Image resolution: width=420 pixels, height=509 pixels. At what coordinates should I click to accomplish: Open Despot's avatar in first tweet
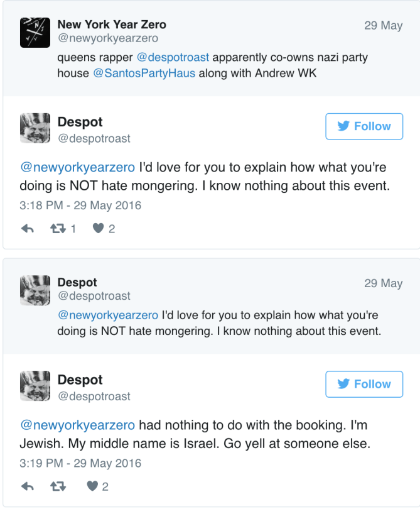[35, 128]
